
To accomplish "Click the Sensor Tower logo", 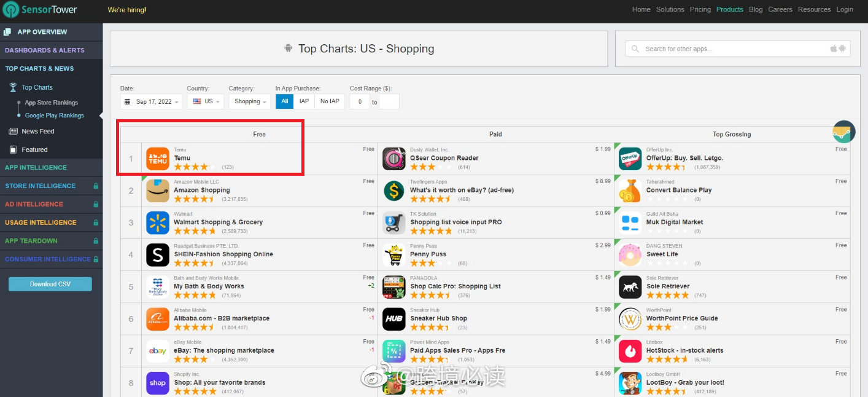I will point(43,10).
